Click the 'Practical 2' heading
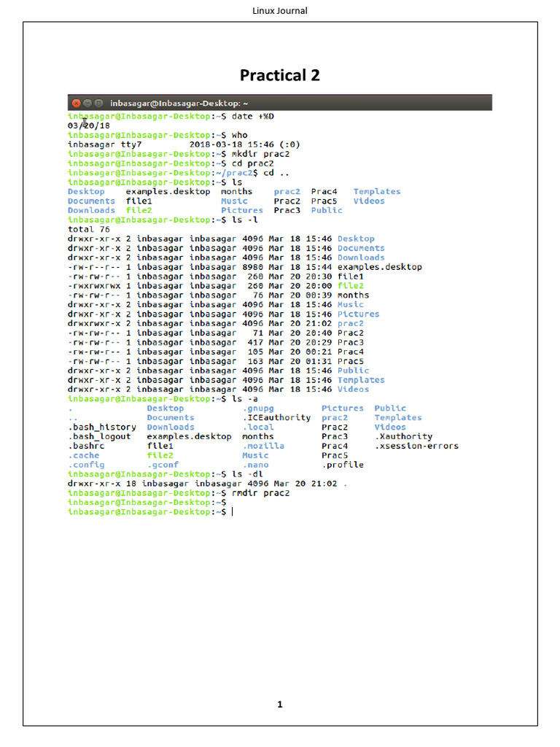560x747 pixels. 280,75
